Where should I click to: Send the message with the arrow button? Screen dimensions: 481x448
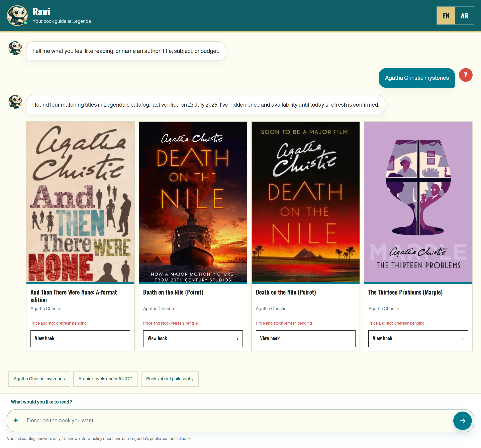click(x=462, y=420)
